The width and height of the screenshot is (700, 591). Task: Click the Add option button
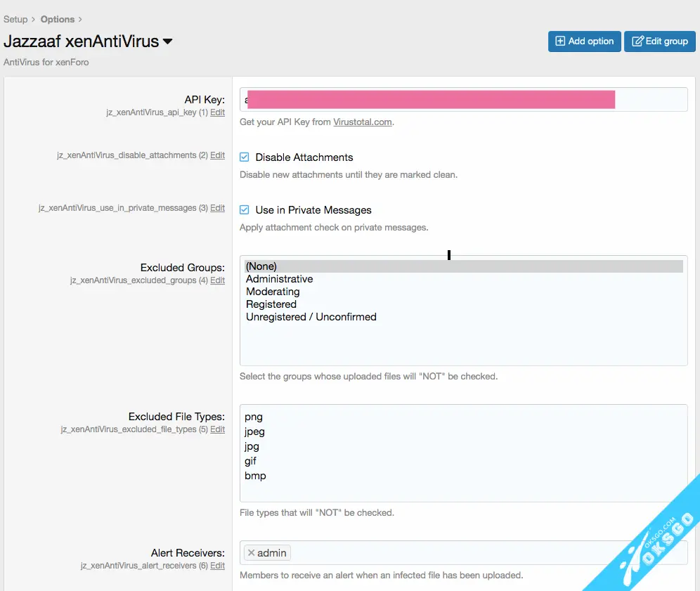(x=585, y=41)
